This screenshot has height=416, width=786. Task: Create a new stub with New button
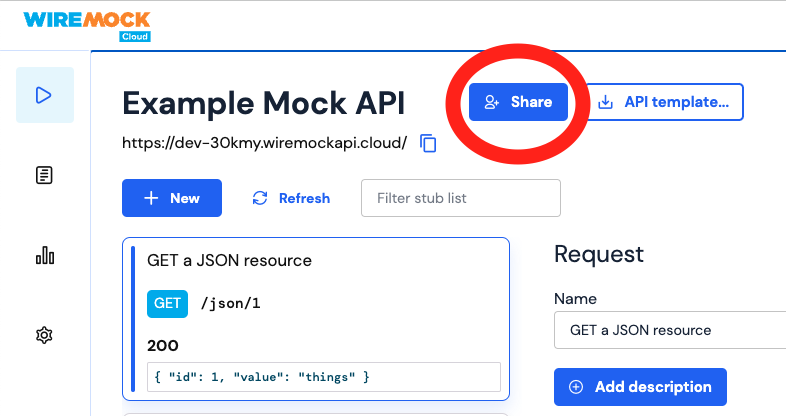(172, 198)
